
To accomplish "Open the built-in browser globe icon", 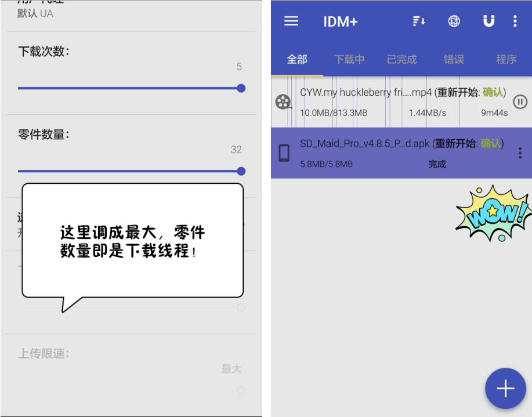I will (454, 21).
